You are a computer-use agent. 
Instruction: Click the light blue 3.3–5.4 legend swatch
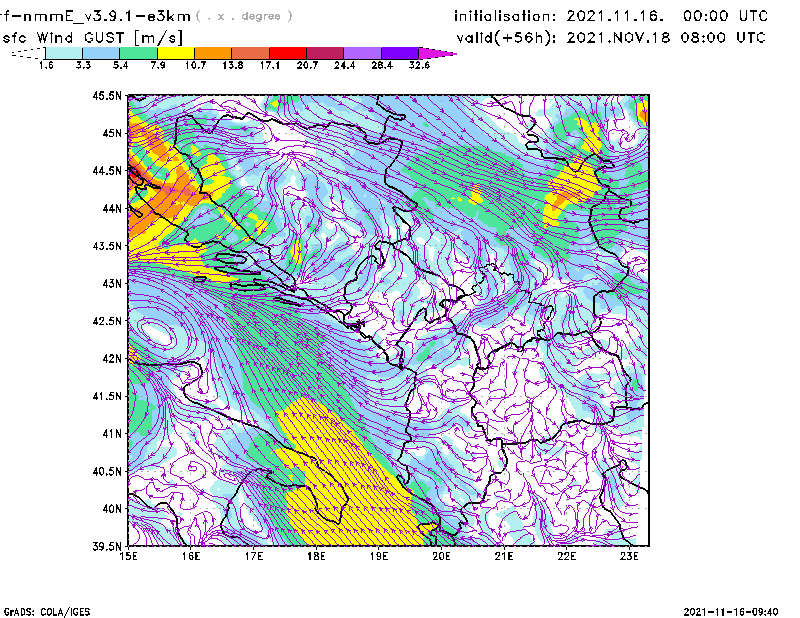101,53
